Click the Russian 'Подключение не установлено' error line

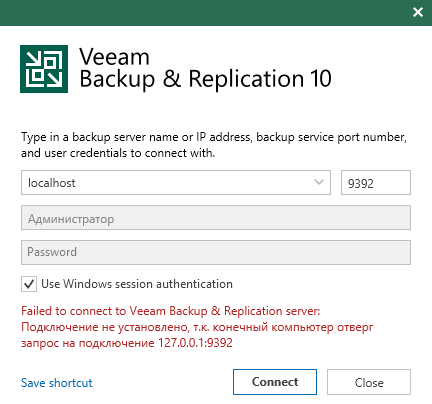(197, 327)
